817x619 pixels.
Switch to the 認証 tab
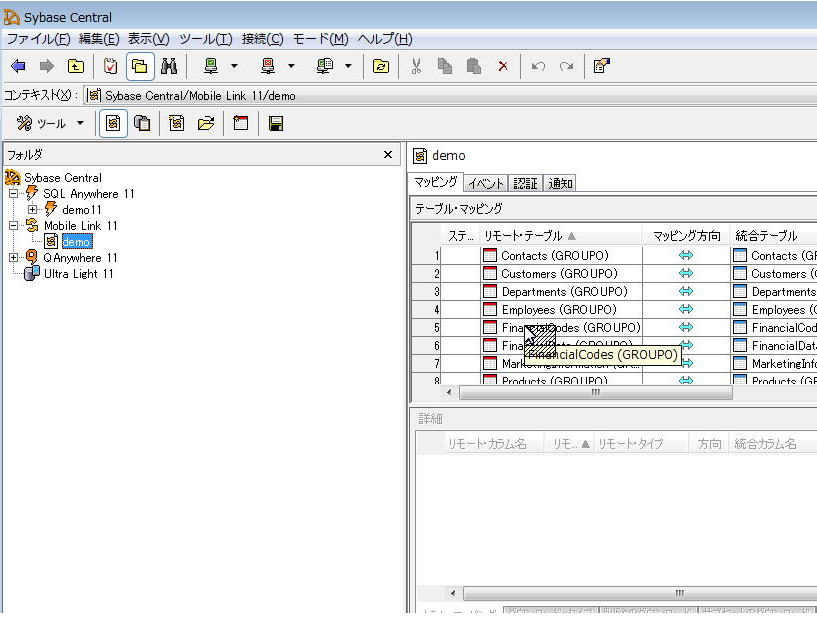coord(526,183)
